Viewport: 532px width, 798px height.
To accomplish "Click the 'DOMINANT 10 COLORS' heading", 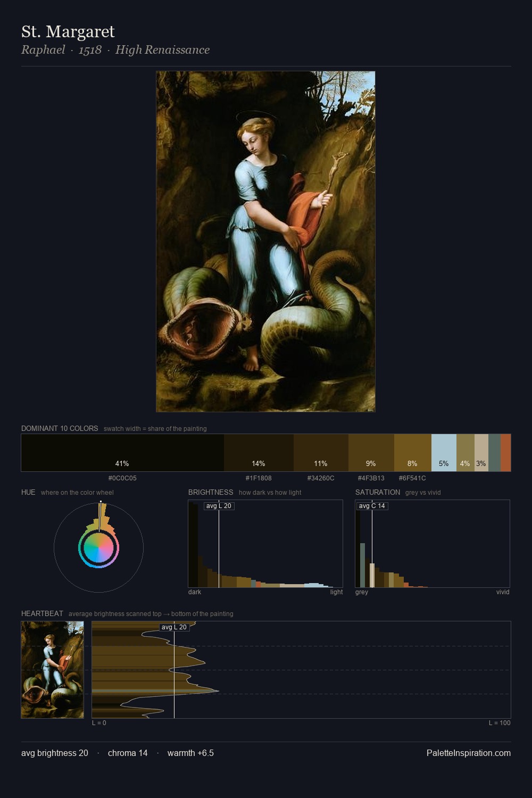I will click(x=60, y=428).
